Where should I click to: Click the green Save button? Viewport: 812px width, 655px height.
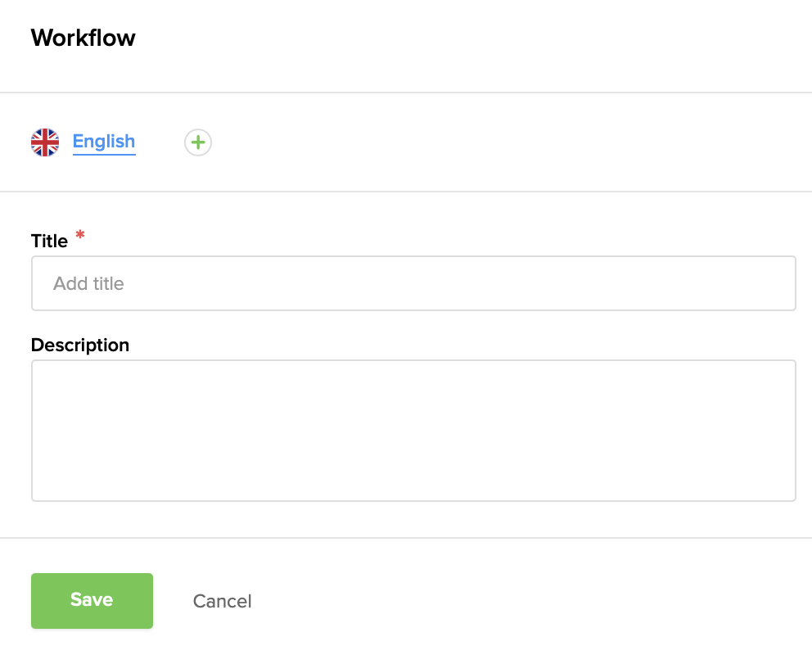(92, 599)
